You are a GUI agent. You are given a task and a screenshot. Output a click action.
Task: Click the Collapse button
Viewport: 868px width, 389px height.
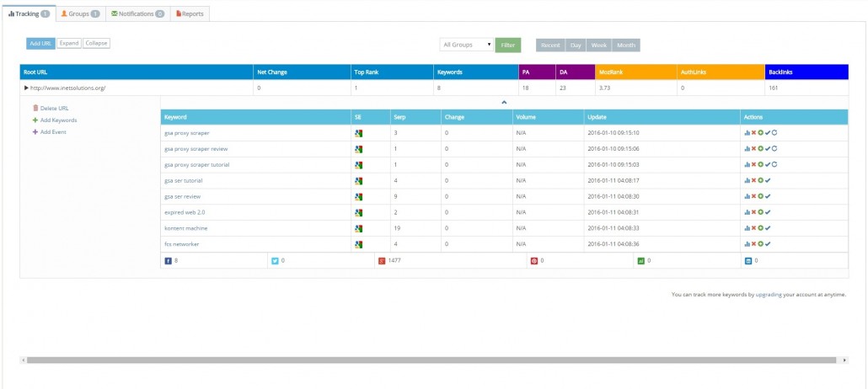click(96, 43)
